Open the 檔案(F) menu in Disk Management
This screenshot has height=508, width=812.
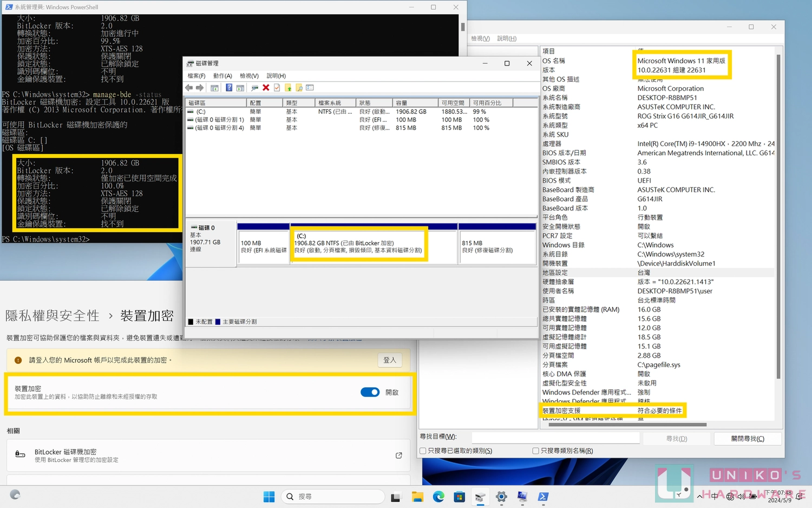pos(197,76)
